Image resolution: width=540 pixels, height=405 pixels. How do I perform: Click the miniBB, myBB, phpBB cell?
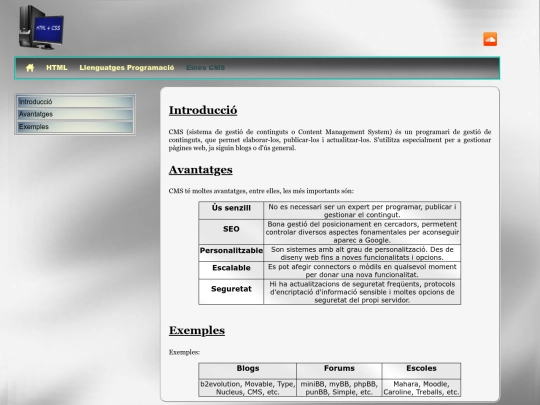pyautogui.click(x=339, y=388)
